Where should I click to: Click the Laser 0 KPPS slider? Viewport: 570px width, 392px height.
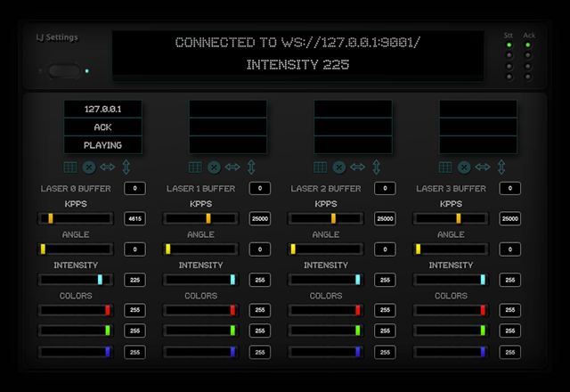(x=76, y=218)
